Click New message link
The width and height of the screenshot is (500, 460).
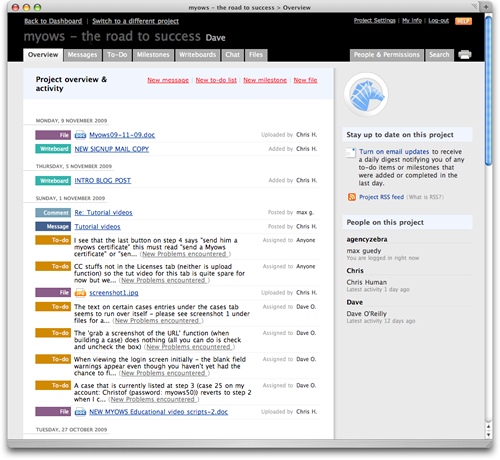(168, 80)
